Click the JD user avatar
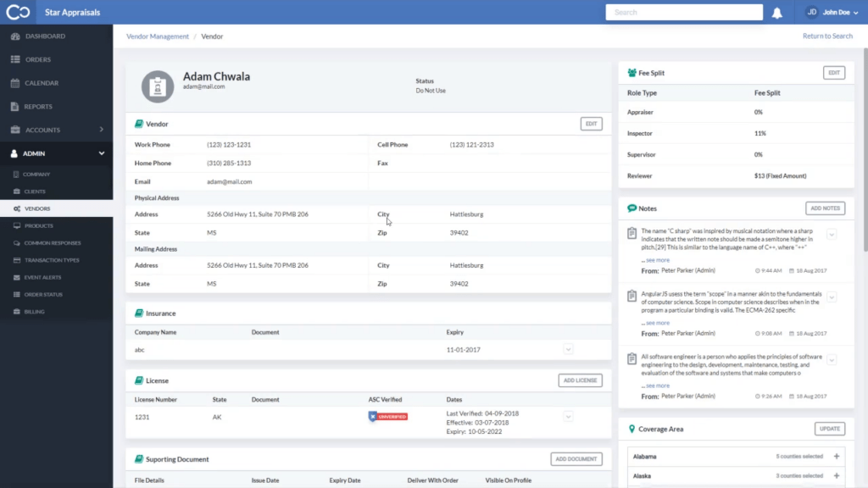 (x=812, y=12)
